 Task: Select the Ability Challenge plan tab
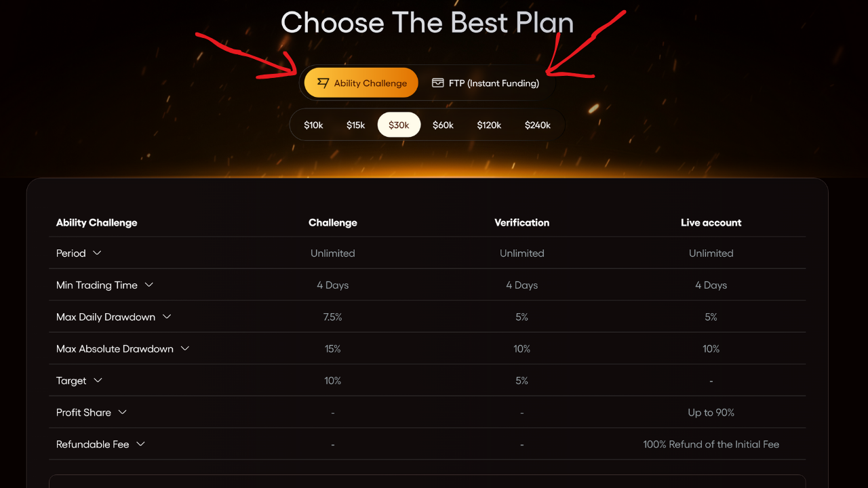pos(361,83)
